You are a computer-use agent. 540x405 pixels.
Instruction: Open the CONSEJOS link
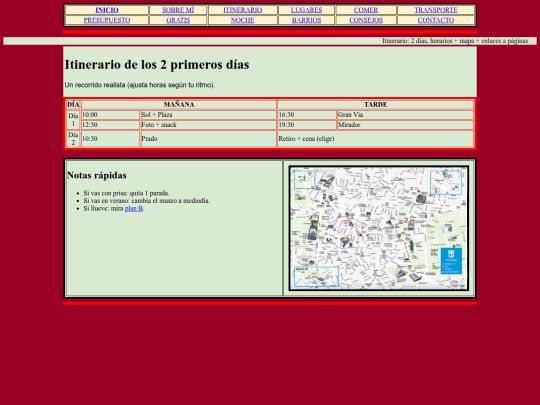coord(366,20)
